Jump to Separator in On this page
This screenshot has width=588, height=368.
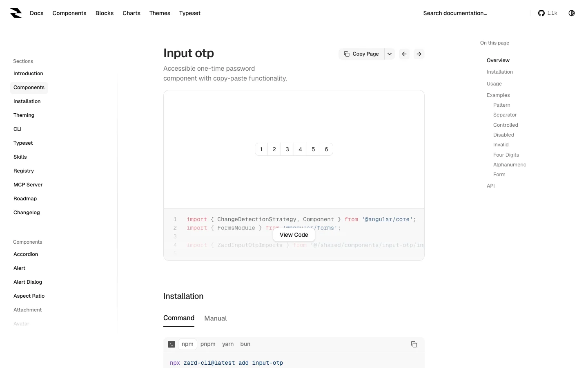coord(505,115)
